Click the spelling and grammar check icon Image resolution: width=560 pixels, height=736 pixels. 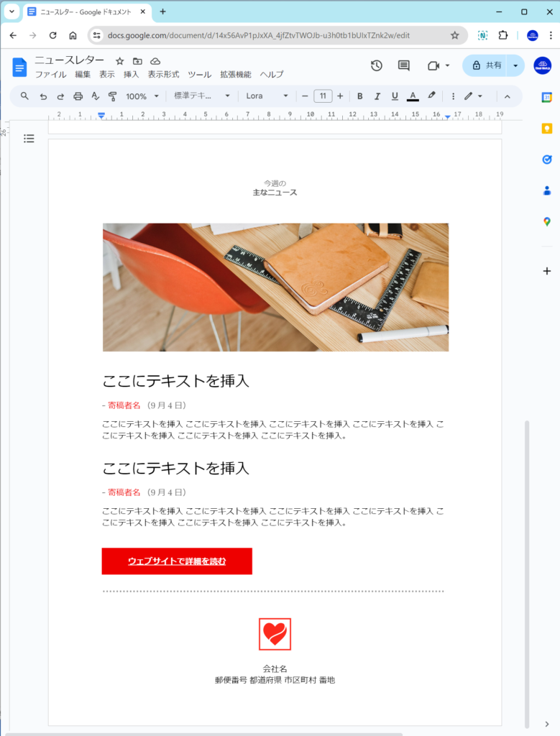(x=96, y=96)
